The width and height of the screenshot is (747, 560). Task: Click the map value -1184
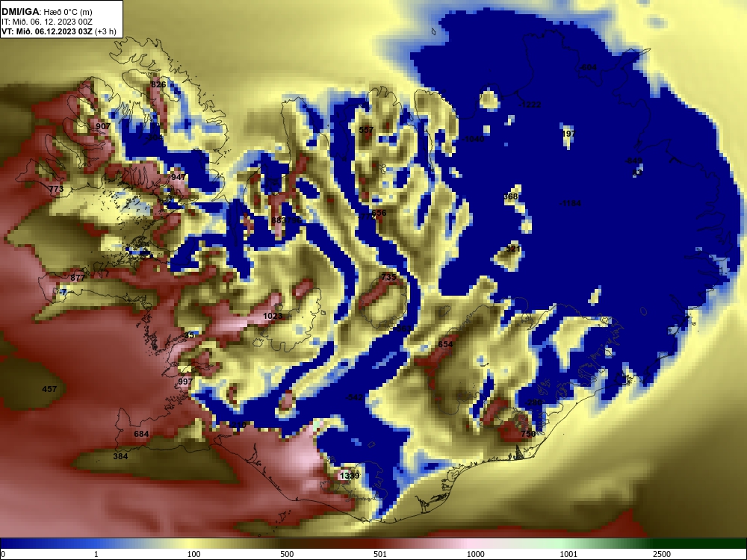point(570,204)
